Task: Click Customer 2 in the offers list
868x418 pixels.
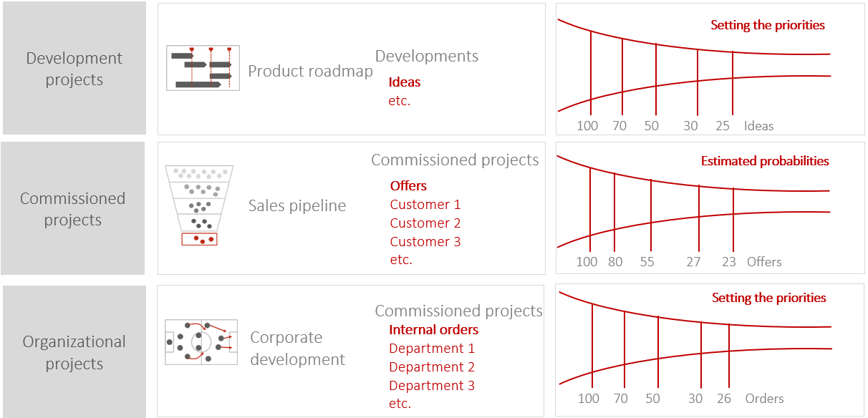Action: (425, 223)
